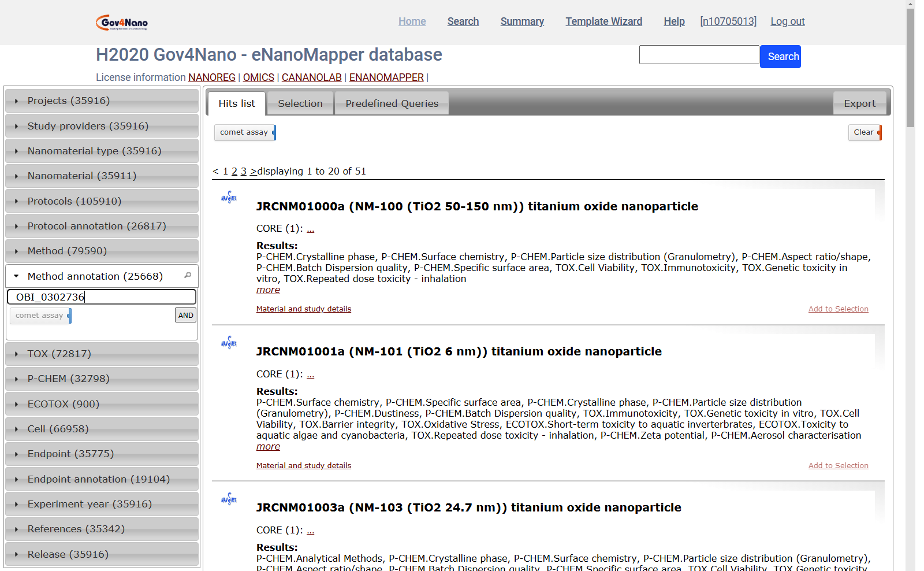Clear all active filters
This screenshot has width=924, height=571.
[865, 132]
